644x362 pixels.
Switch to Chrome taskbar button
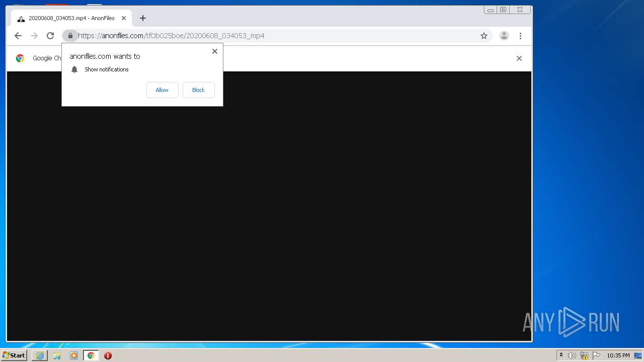coord(91,355)
